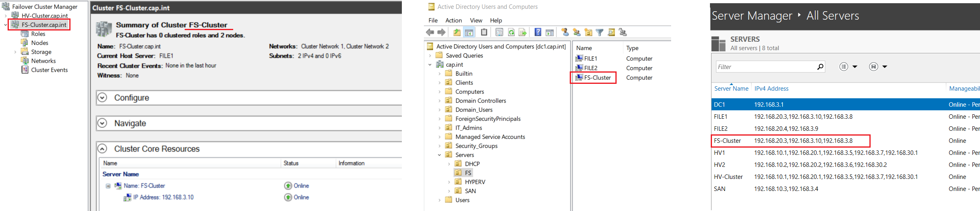Viewport: 980px width, 211px height.
Task: Click the Add to group icon
Action: 623,32
